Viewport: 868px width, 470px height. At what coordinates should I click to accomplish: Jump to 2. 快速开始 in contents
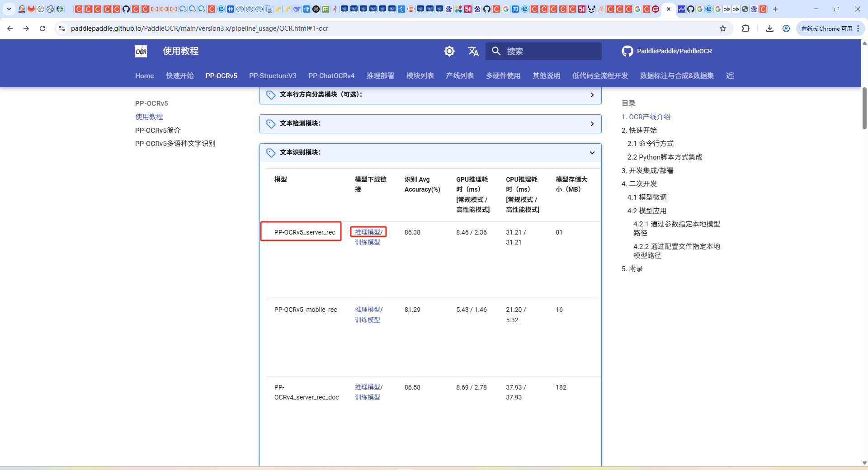pos(639,130)
